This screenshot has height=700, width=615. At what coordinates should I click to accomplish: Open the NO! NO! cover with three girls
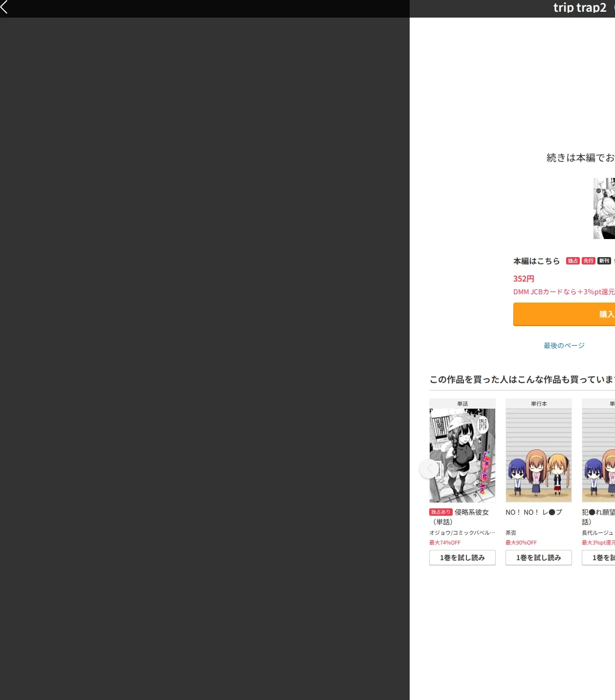pyautogui.click(x=539, y=456)
